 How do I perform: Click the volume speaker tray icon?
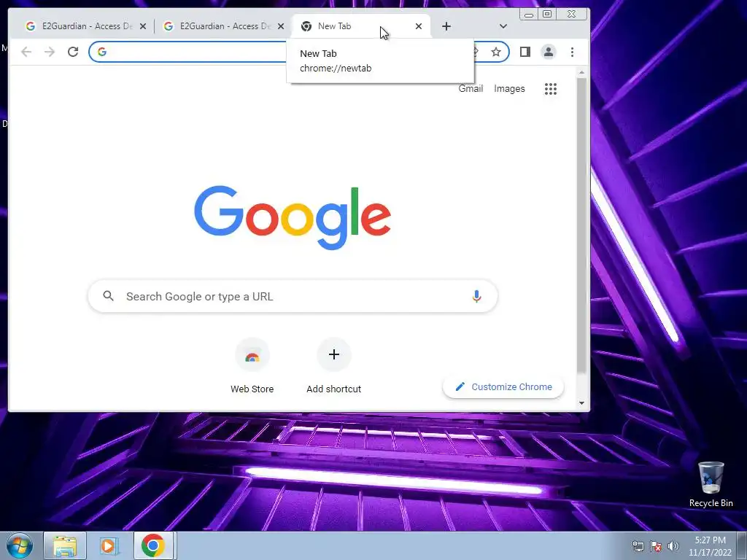(673, 546)
